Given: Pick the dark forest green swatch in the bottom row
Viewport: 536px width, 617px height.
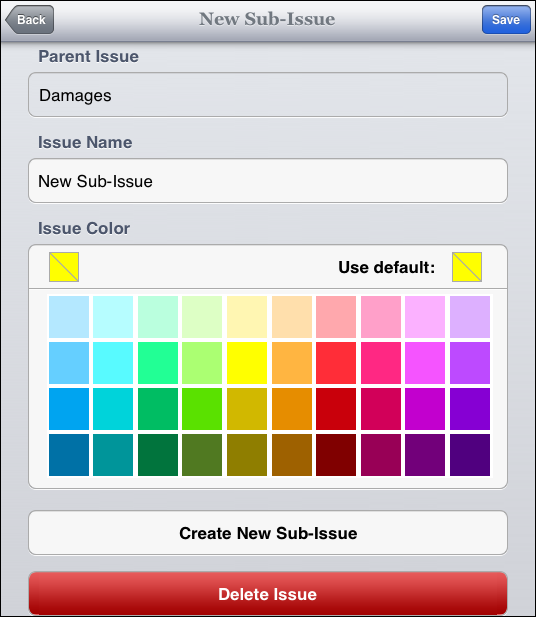Looking at the screenshot, I should tap(158, 455).
